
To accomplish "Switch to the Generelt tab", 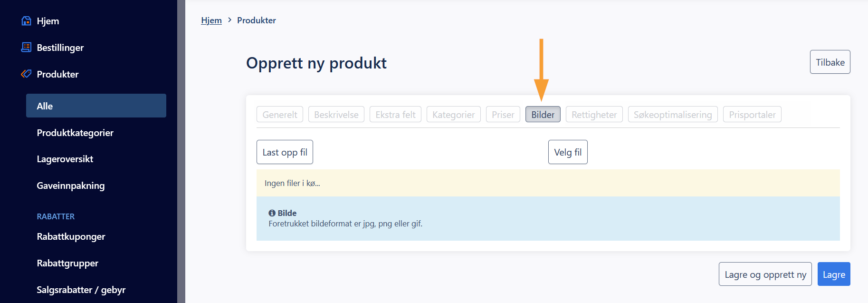I will click(x=280, y=114).
